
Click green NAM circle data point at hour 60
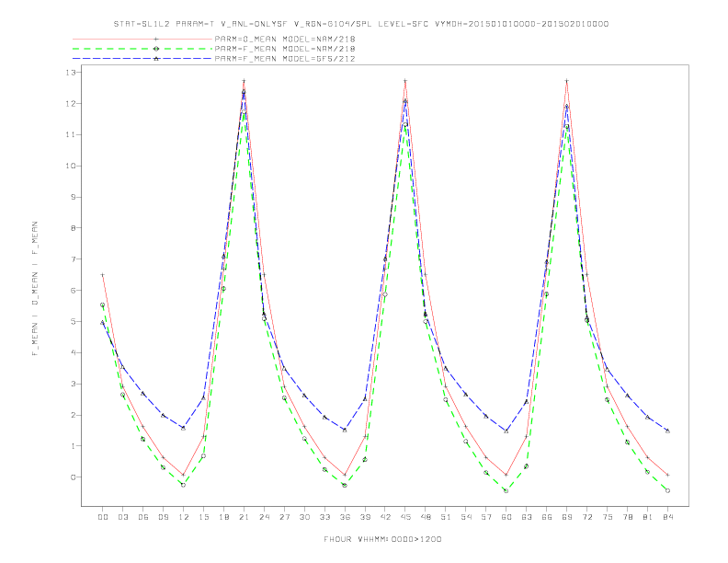[x=506, y=490]
